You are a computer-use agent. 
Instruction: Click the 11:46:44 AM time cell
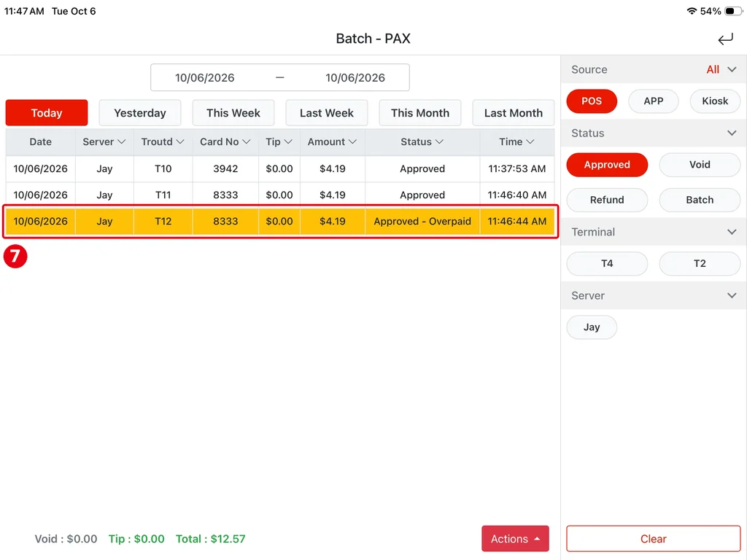click(517, 222)
